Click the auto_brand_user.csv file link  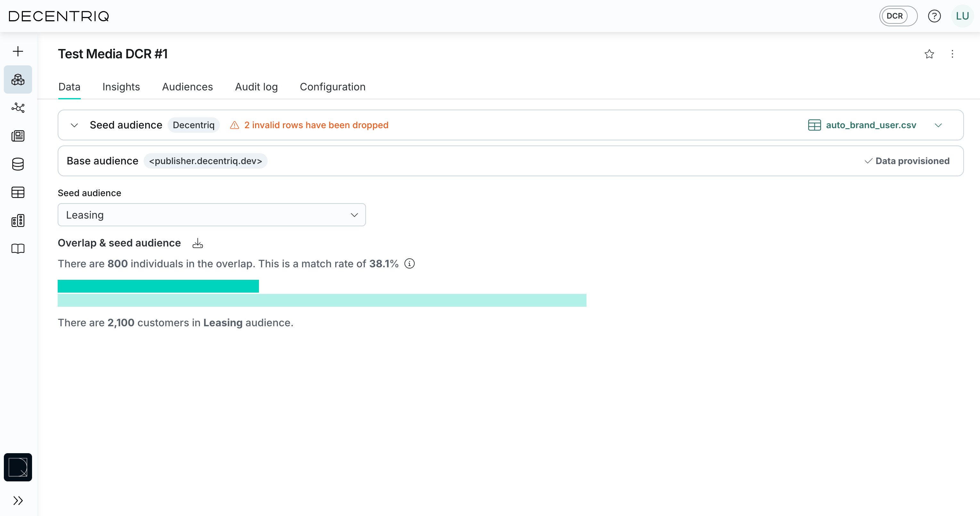click(870, 125)
